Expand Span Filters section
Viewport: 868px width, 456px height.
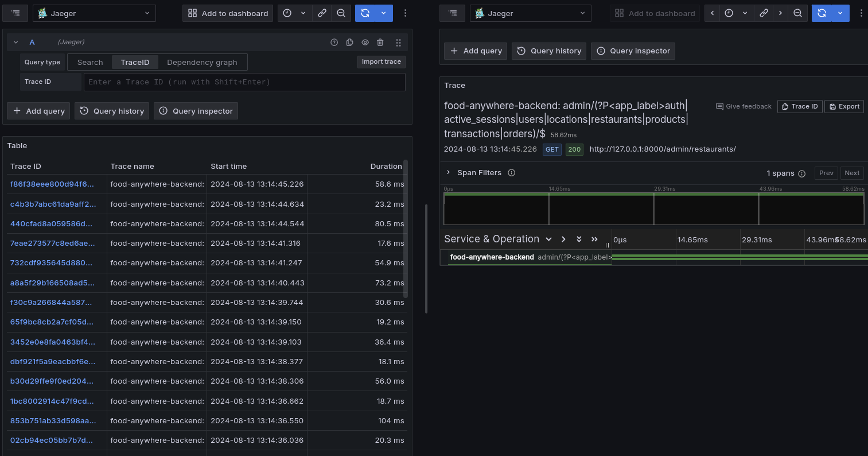tap(449, 173)
